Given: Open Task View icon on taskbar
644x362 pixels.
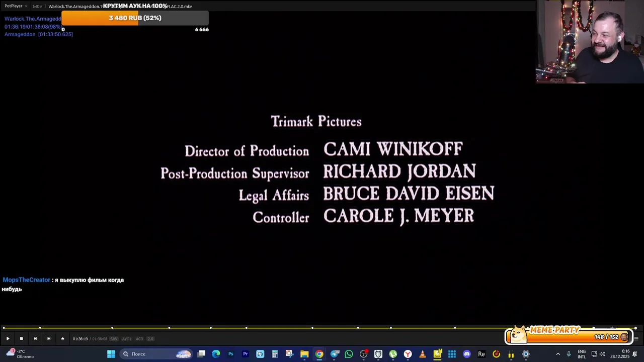Looking at the screenshot, I should click(x=201, y=354).
